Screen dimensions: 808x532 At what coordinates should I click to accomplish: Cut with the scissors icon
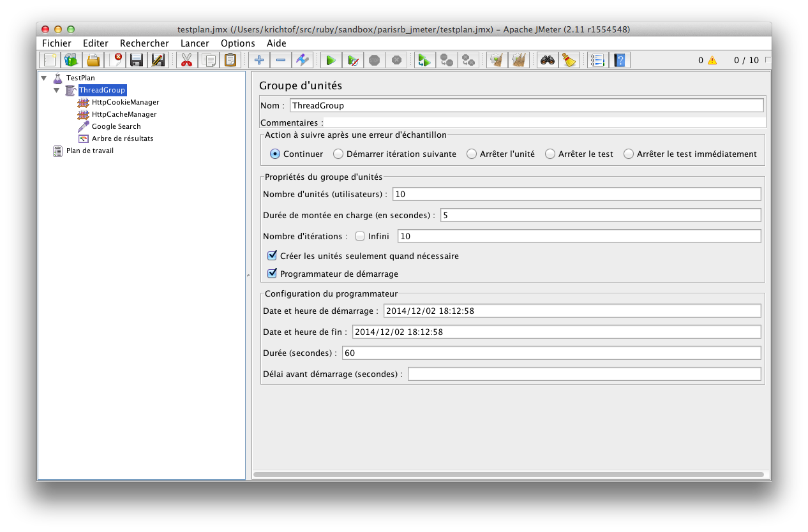[186, 60]
